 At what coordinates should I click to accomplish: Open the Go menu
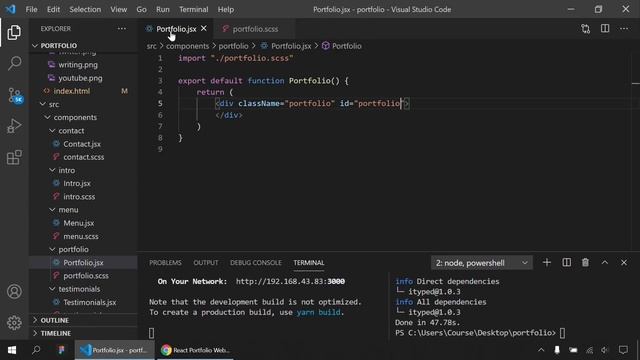click(141, 9)
